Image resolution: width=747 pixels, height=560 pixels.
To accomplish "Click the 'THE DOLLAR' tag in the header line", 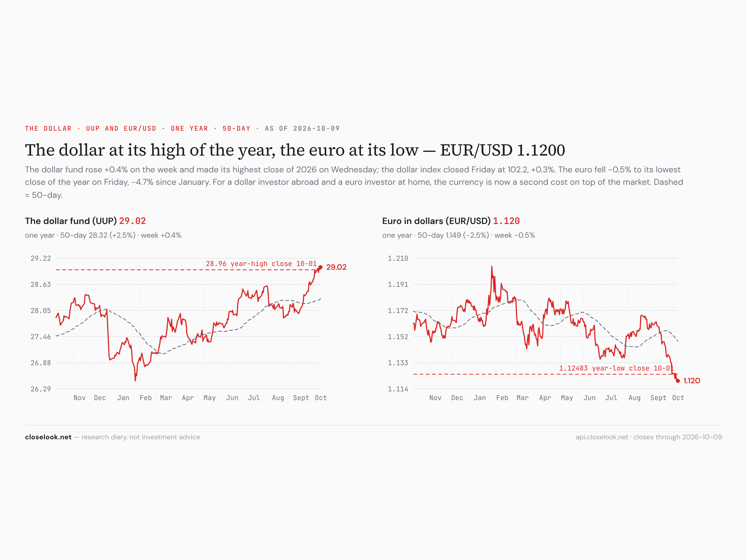I will pyautogui.click(x=48, y=128).
